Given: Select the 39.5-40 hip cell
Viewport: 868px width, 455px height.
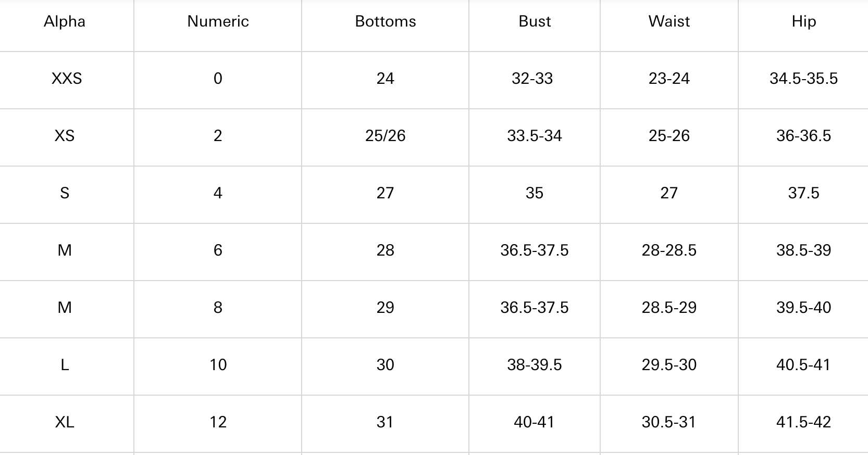Looking at the screenshot, I should point(803,308).
